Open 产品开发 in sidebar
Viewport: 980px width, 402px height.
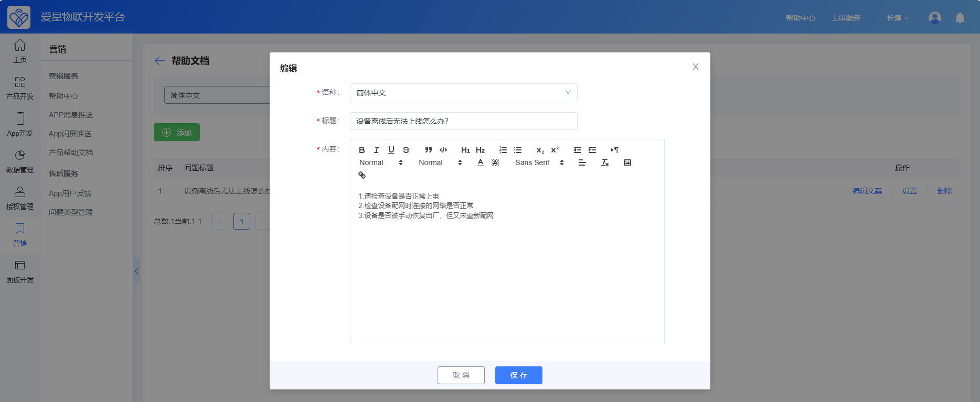pos(20,88)
